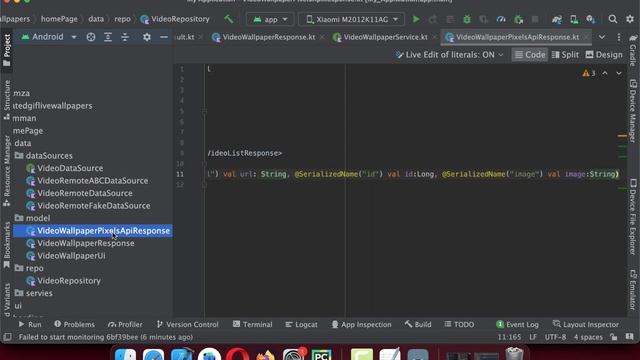Open the Android project view dropdown
Screen dimensions: 640x360
pos(49,37)
